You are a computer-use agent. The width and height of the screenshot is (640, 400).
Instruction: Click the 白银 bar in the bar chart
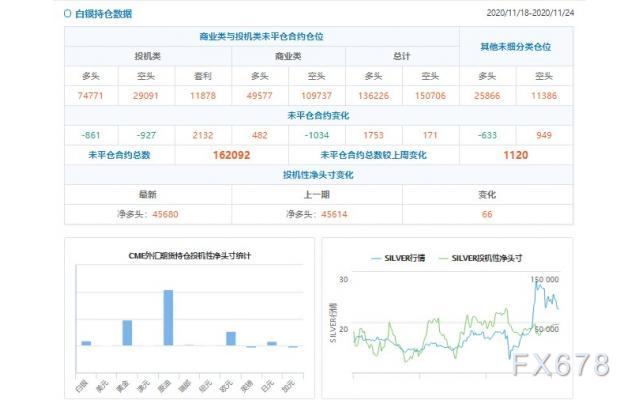click(86, 343)
